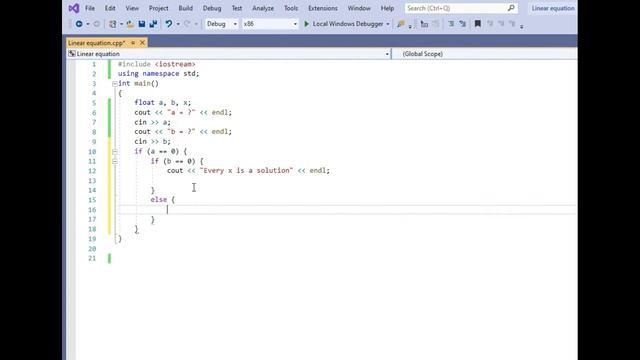
Task: Open the Edit menu
Action: tap(110, 8)
